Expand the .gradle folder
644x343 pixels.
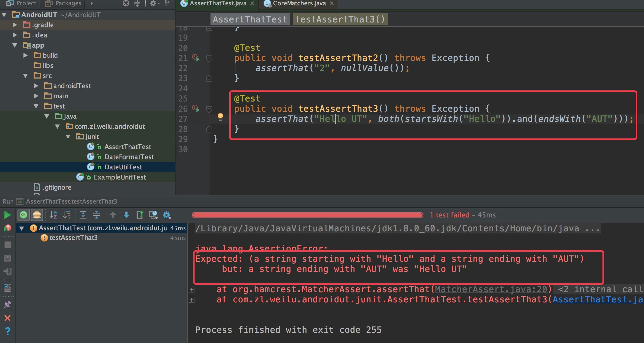pos(15,25)
